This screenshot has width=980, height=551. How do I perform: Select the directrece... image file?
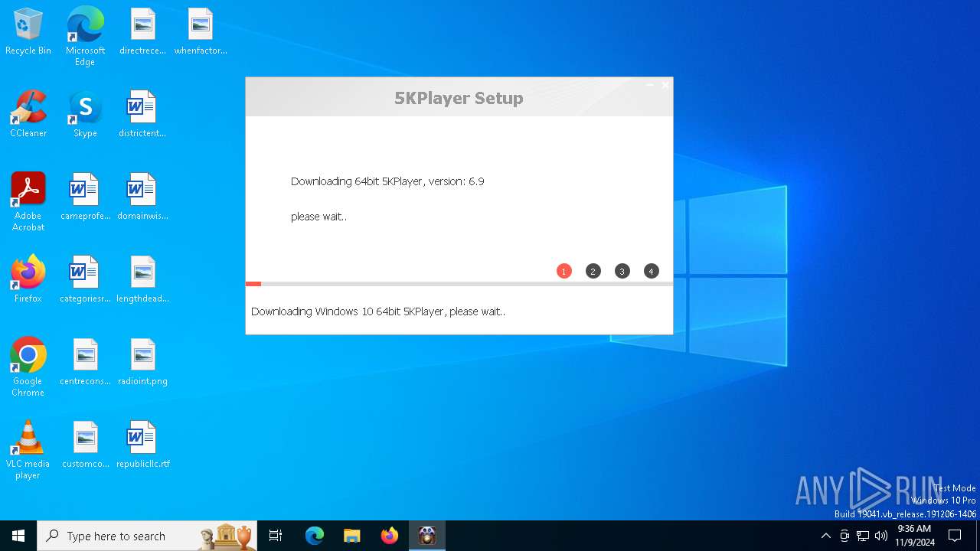coord(142,32)
